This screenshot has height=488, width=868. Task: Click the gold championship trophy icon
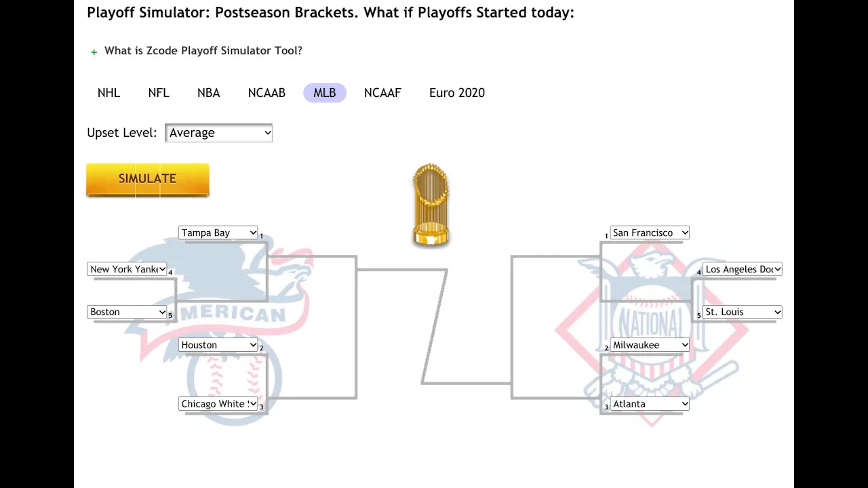tap(431, 205)
